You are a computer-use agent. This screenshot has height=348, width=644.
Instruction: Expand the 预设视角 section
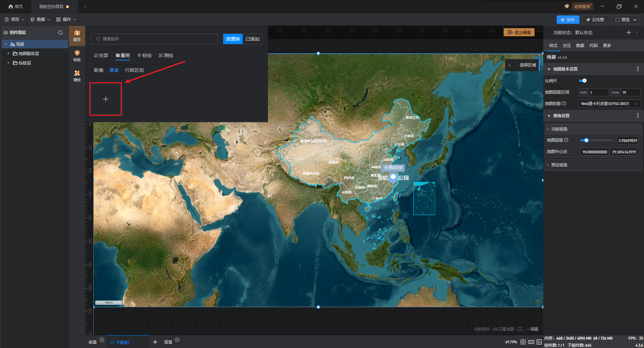pyautogui.click(x=548, y=165)
